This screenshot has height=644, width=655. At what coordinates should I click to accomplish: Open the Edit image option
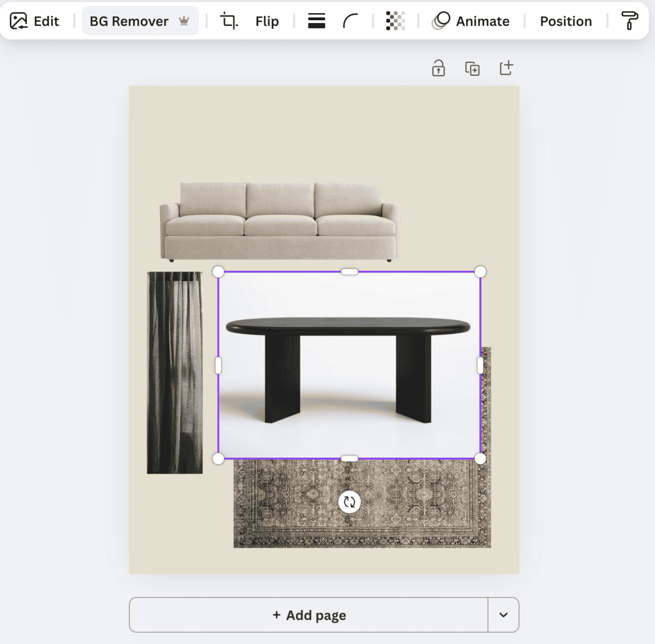[34, 21]
